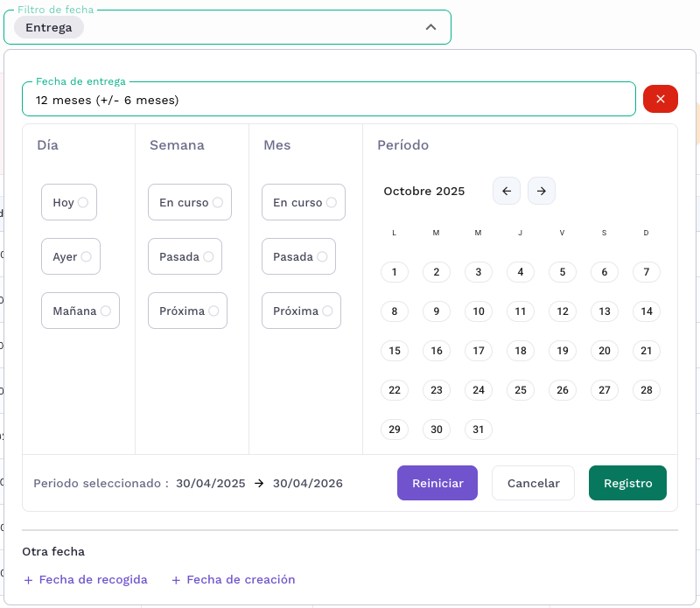Select the Mañana day option
700x608 pixels.
[80, 311]
